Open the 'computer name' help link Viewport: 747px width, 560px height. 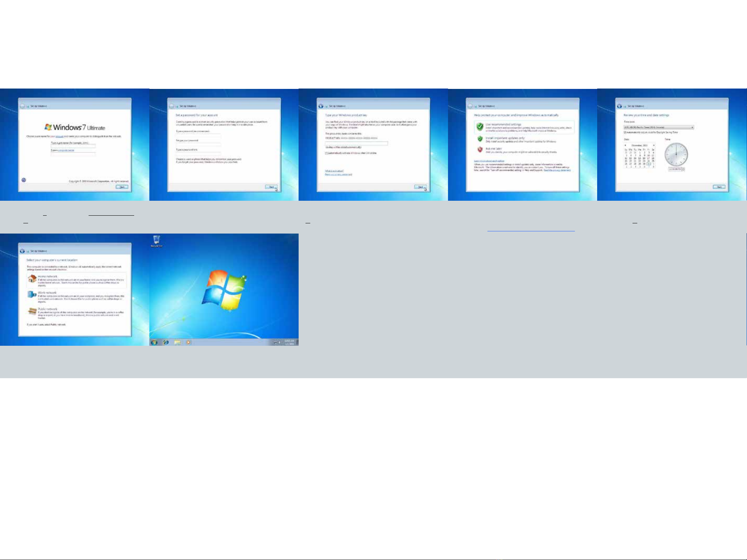click(66, 150)
